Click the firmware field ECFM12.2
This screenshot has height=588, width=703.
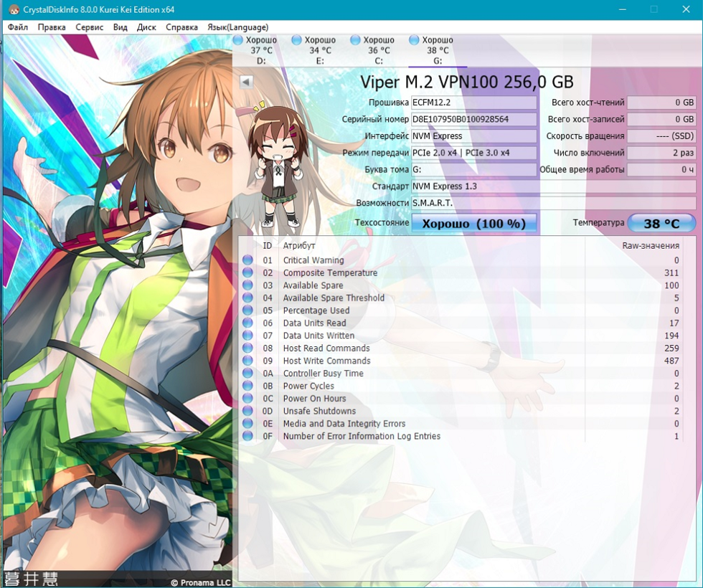pos(474,103)
